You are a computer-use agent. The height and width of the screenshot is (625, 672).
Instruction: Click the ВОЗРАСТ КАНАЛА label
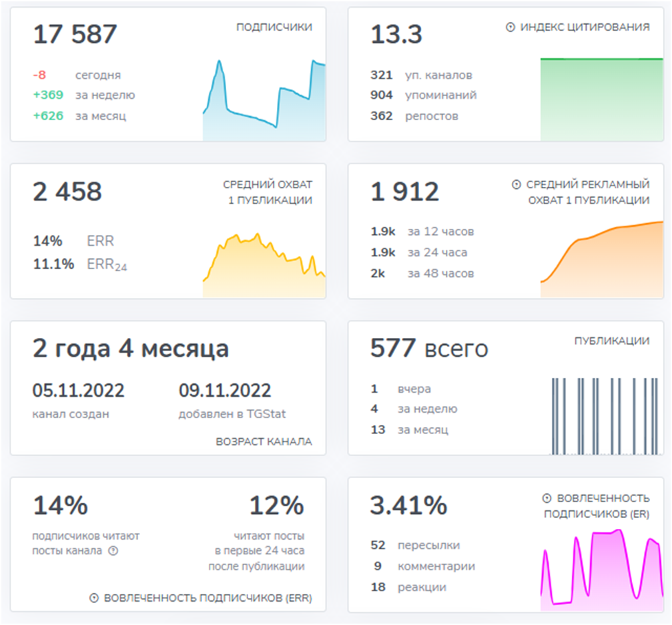[264, 442]
